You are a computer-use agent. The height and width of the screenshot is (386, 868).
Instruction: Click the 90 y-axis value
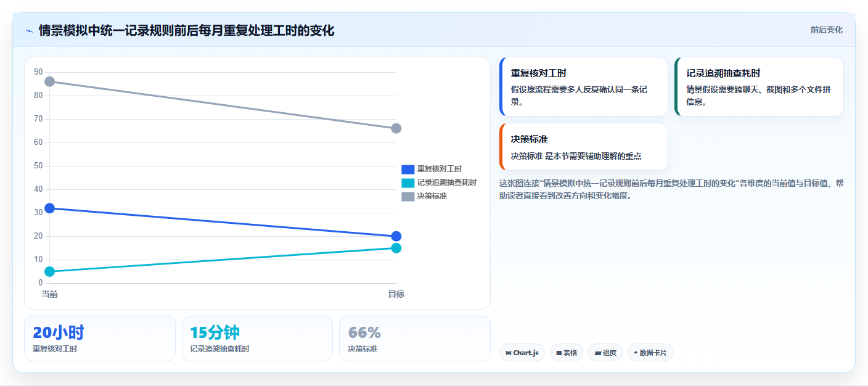point(38,72)
